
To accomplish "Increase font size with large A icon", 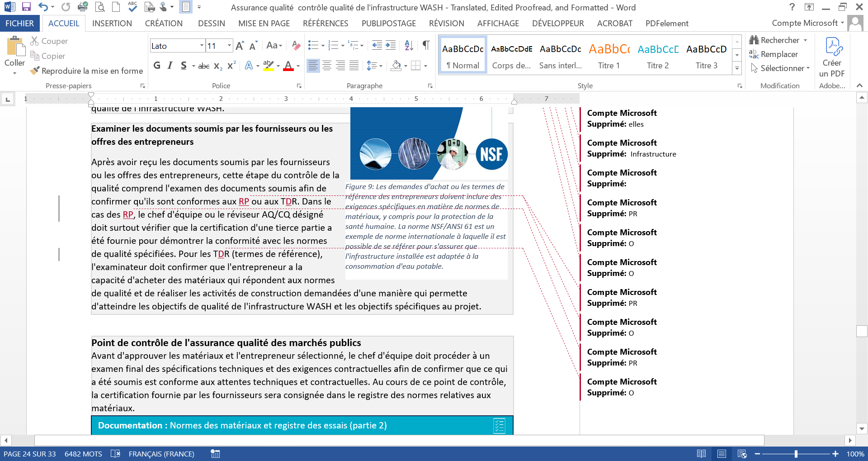I will pyautogui.click(x=240, y=46).
